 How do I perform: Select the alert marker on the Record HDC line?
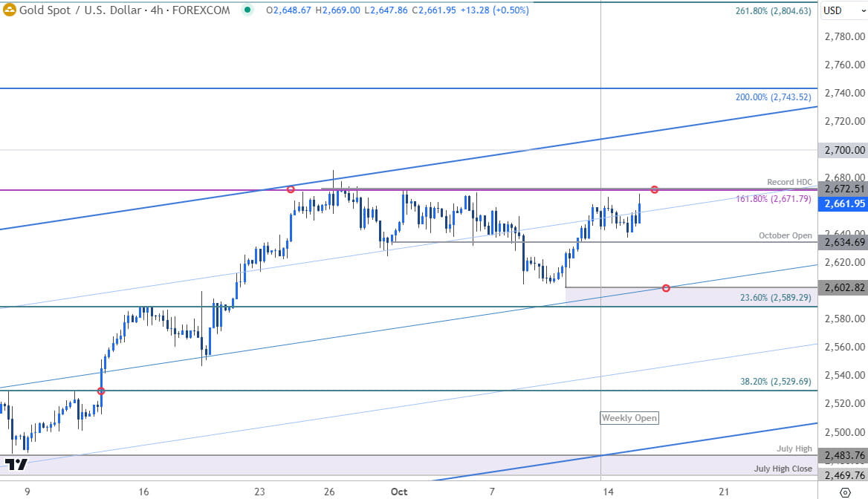655,189
